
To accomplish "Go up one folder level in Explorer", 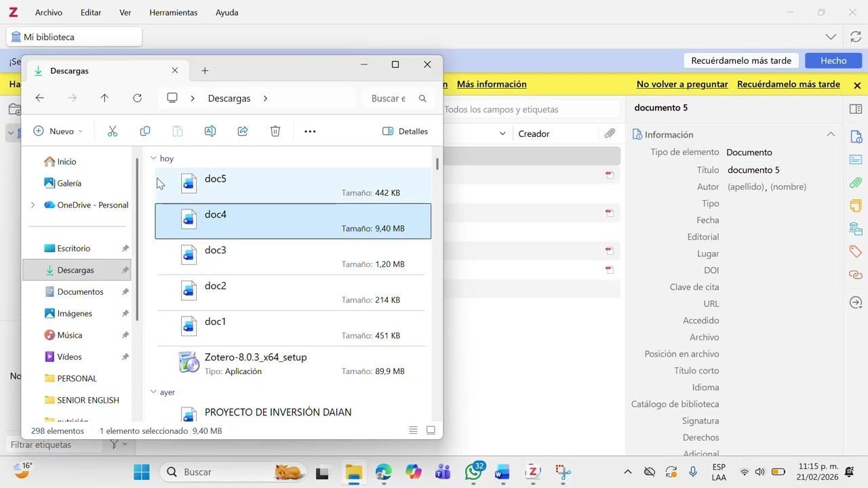I will (x=104, y=98).
